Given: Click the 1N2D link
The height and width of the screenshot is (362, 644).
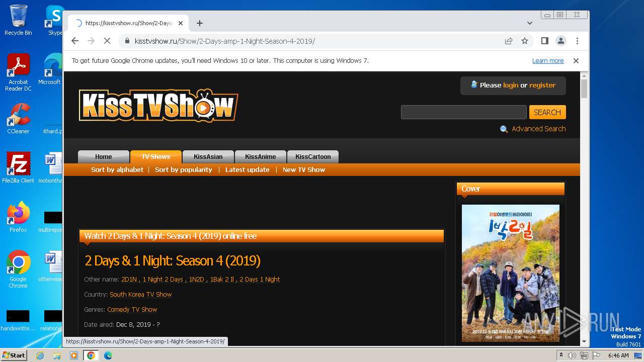Looking at the screenshot, I should click(x=196, y=280).
